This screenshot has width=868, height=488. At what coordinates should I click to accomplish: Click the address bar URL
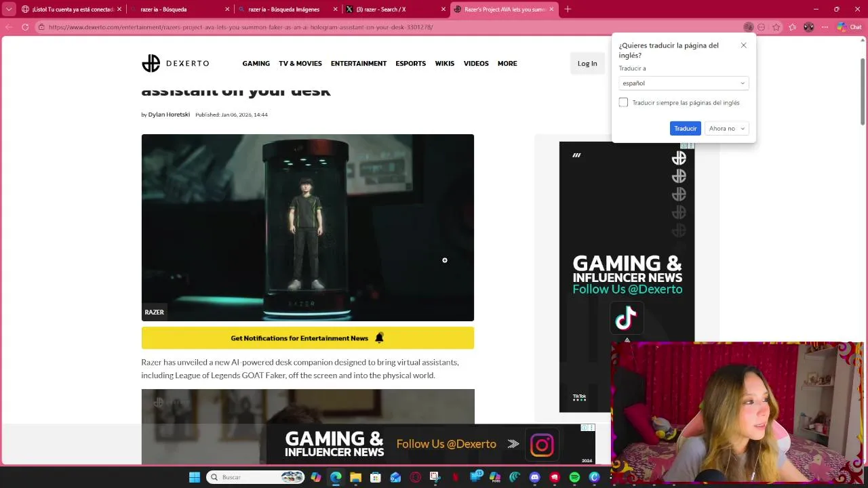click(x=241, y=27)
